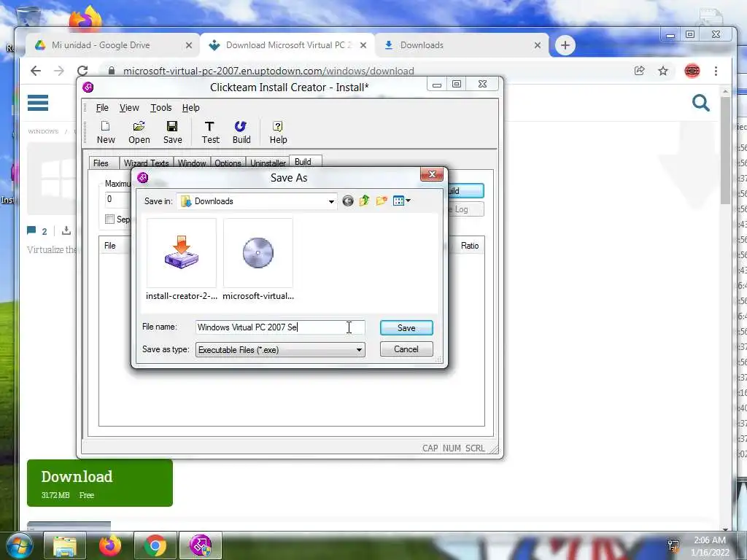Close the Google Drive browser tab

[189, 45]
